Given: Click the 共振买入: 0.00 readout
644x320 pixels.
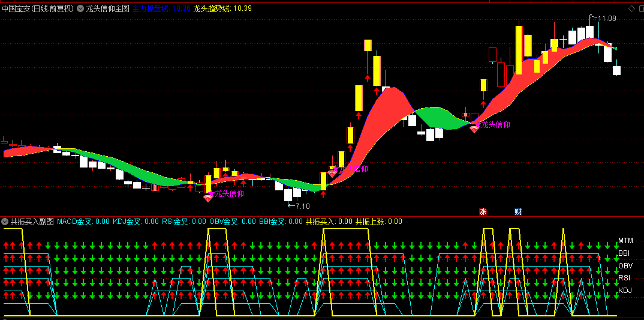Looking at the screenshot, I should point(329,222).
